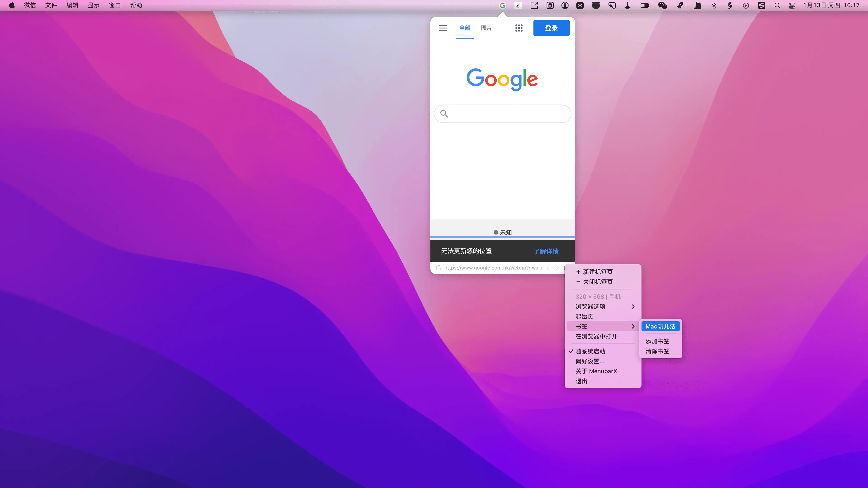Click the tag-shaped icon in menu bar
The width and height of the screenshot is (868, 488).
click(x=612, y=5)
